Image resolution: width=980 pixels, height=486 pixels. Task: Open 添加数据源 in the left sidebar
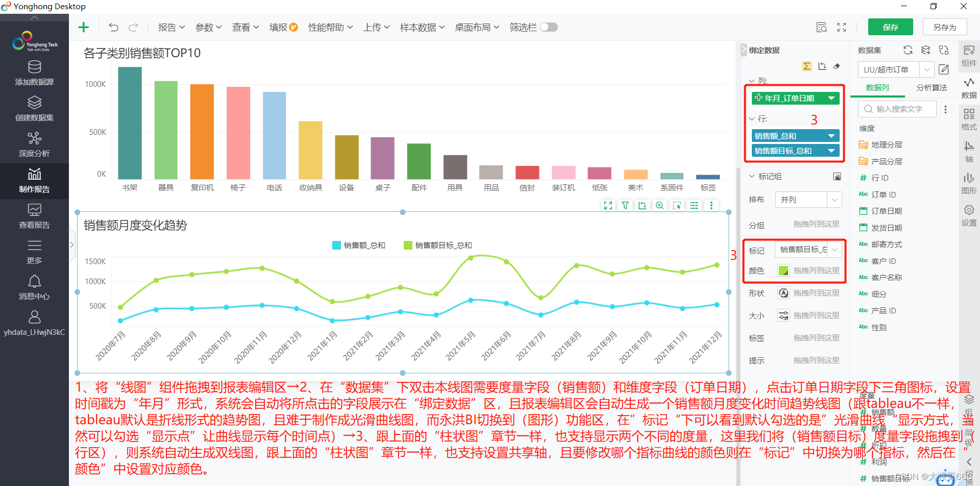34,73
